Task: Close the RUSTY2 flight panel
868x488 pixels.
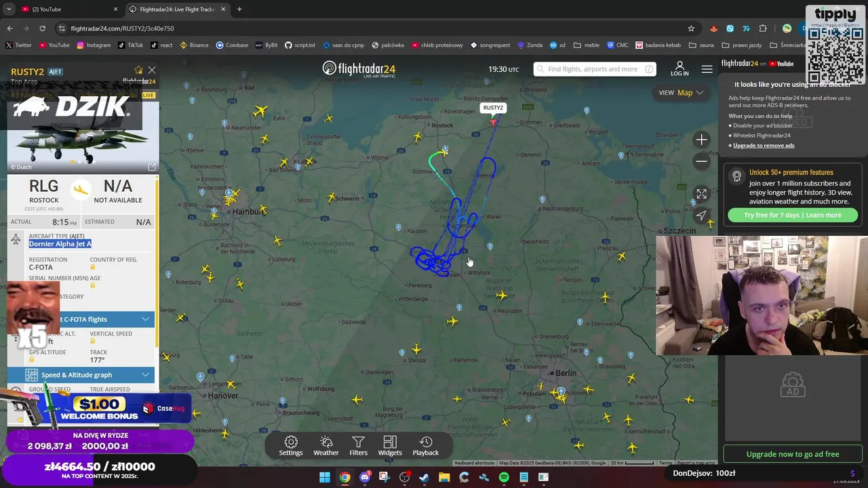Action: [152, 70]
